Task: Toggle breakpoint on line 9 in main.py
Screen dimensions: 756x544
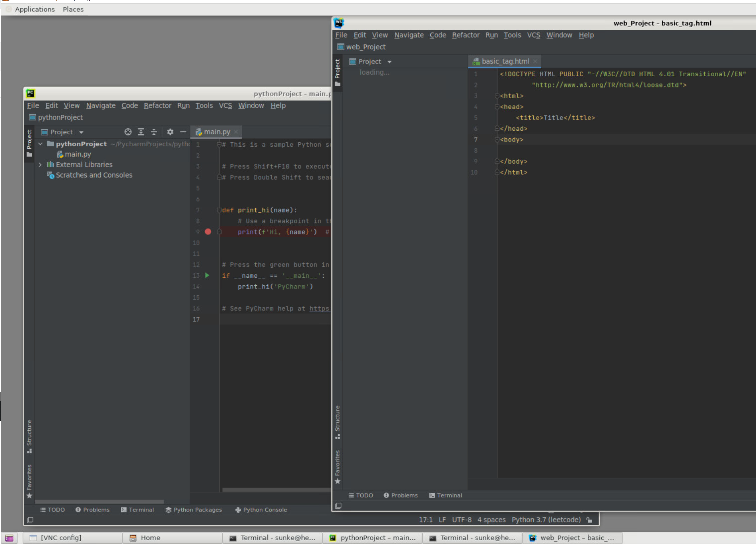Action: click(208, 232)
